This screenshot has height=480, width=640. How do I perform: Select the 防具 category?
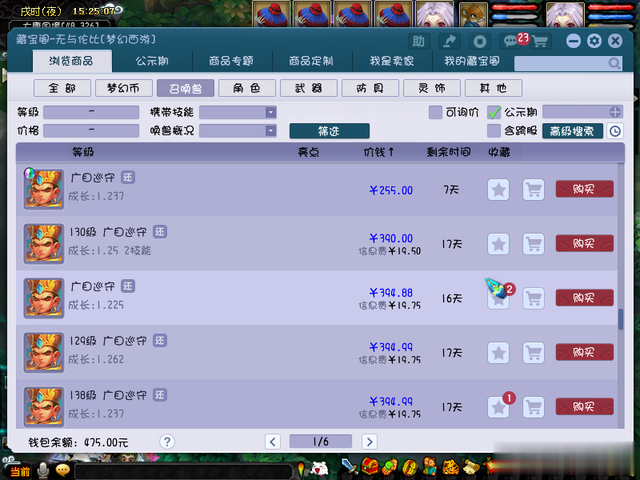(x=370, y=88)
